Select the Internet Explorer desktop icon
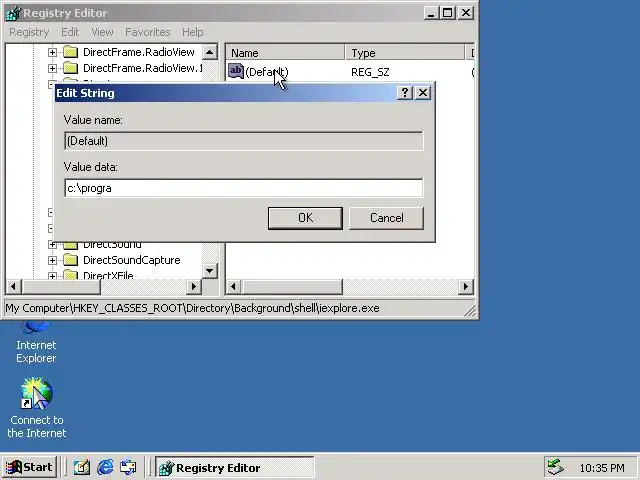This screenshot has height=480, width=640. (x=36, y=342)
